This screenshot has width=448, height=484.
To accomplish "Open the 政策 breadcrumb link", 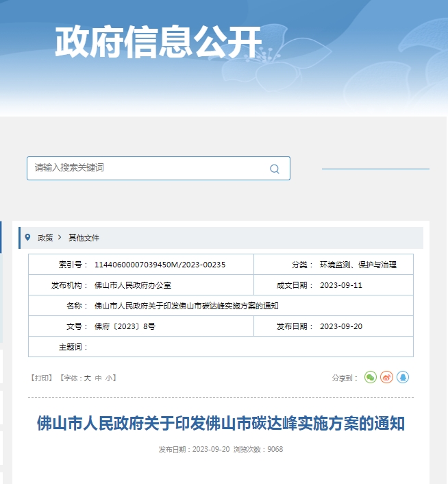I will click(x=45, y=238).
